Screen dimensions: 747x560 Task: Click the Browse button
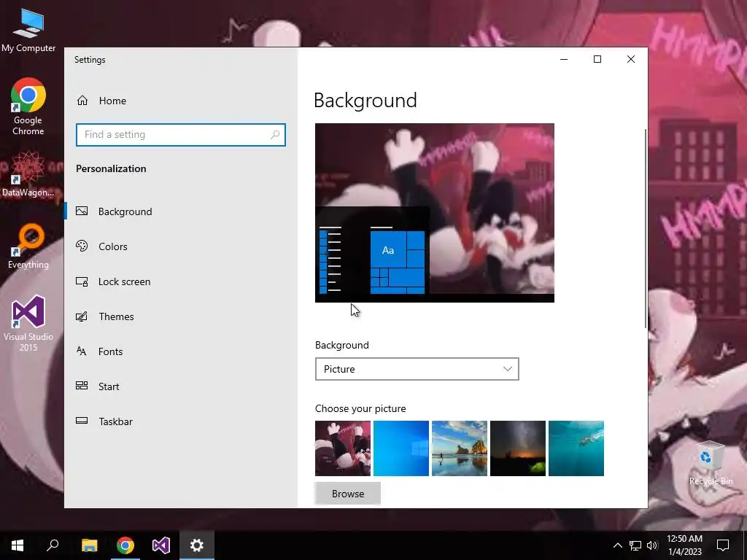[348, 494]
